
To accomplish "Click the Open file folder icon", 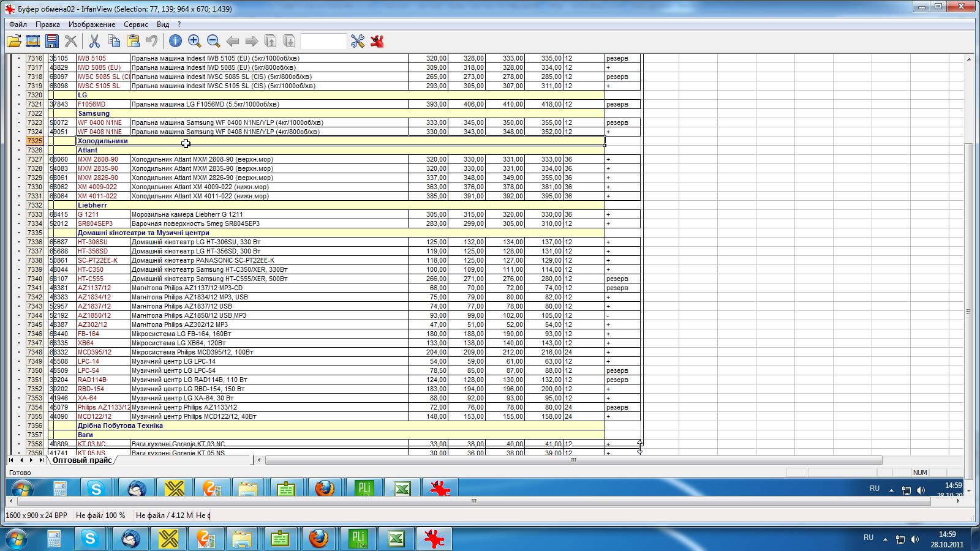I will (x=14, y=41).
